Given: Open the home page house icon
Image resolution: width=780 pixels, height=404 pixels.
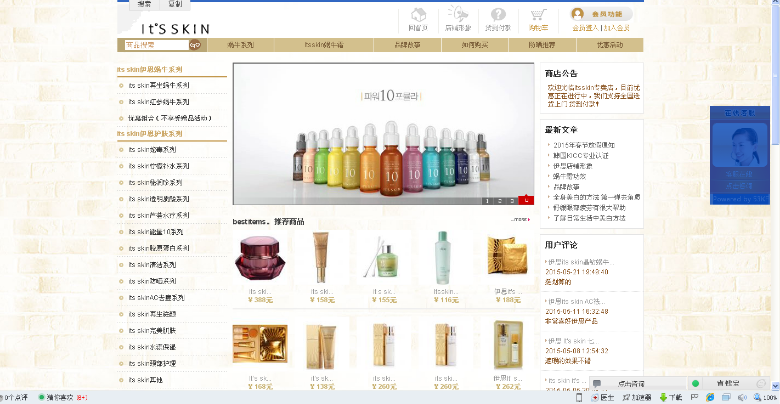Looking at the screenshot, I should click(x=418, y=15).
